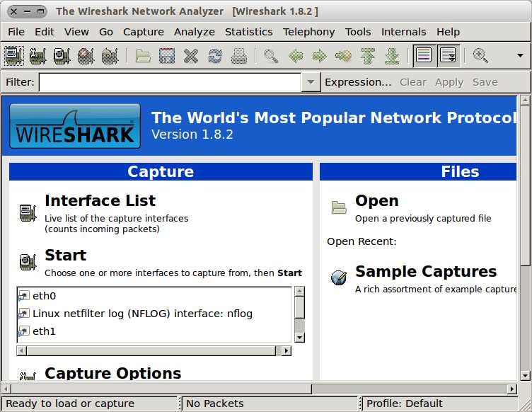Select eth1 interface in list
Screen dimensions: 532x412
tap(154, 331)
